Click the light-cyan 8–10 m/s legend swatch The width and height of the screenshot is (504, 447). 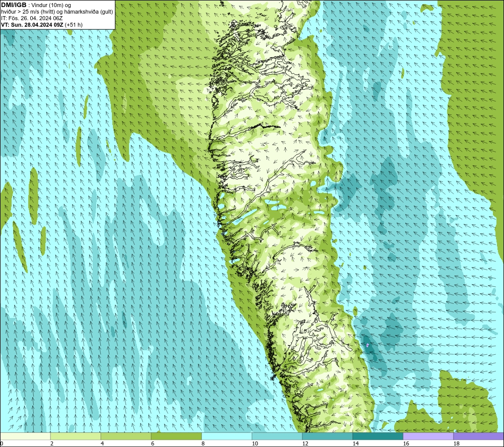click(227, 436)
